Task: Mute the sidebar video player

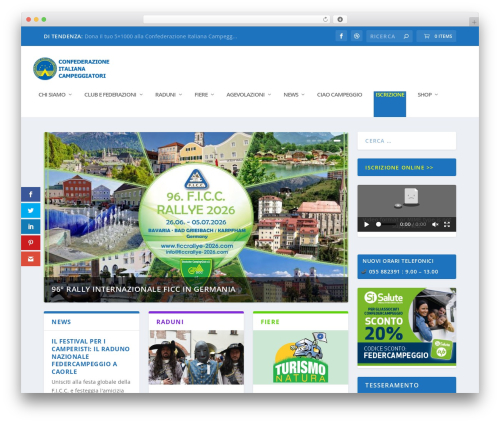Action: click(x=435, y=224)
